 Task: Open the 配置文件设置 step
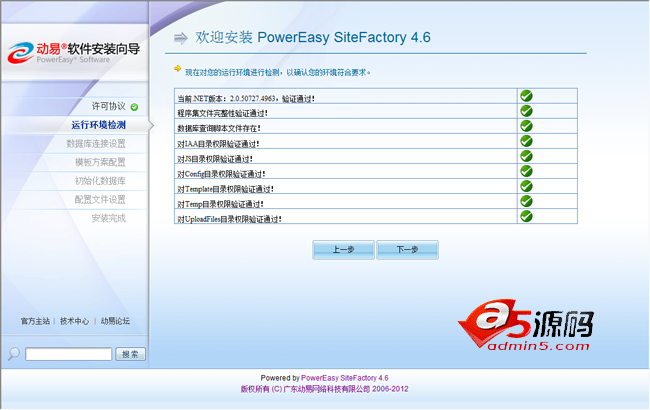[100, 199]
